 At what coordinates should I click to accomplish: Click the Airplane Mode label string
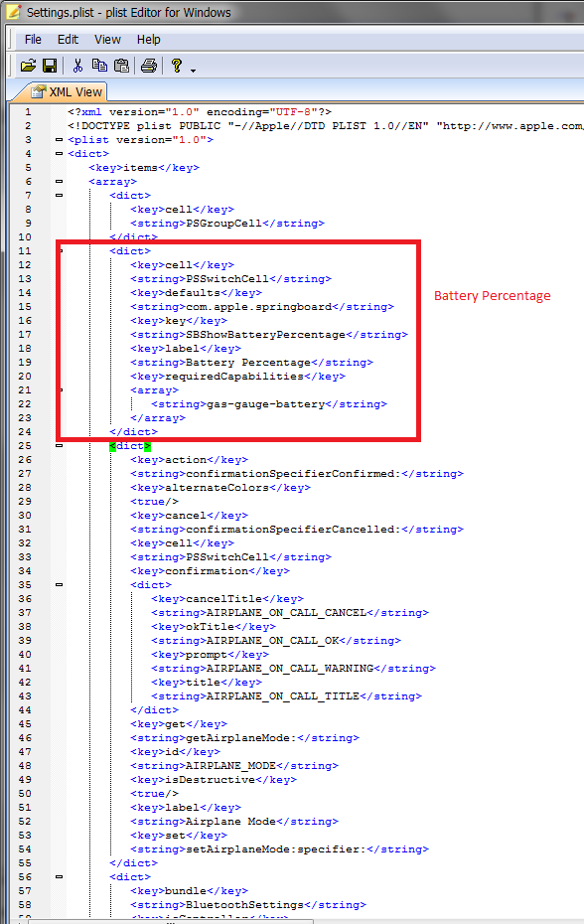pyautogui.click(x=231, y=822)
